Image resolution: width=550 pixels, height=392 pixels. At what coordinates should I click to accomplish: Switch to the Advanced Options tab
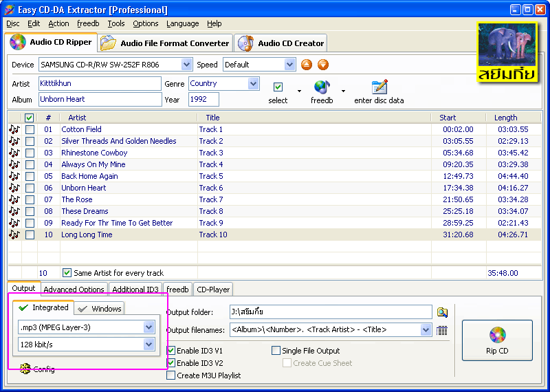tap(74, 289)
